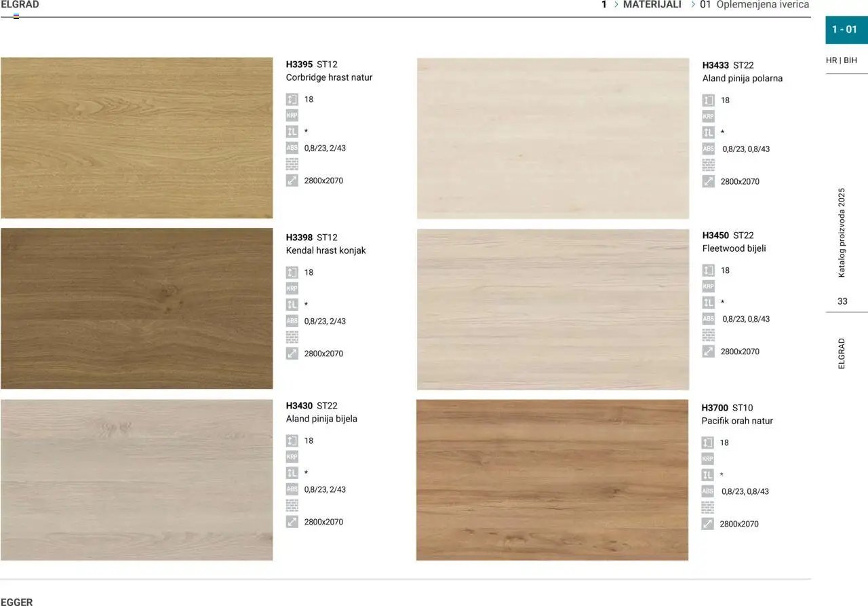Viewport: 868px width, 606px height.
Task: Click the dimensions arrow icon for H3433
Action: pyautogui.click(x=709, y=182)
